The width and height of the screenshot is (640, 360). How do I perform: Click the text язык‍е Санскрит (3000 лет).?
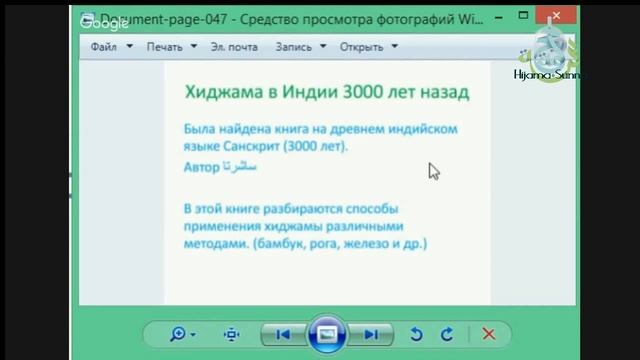(266, 146)
